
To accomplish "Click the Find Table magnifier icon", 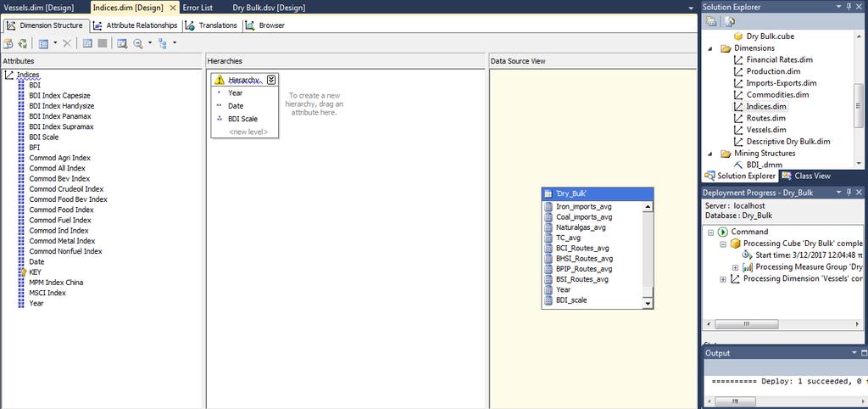I will pyautogui.click(x=122, y=43).
